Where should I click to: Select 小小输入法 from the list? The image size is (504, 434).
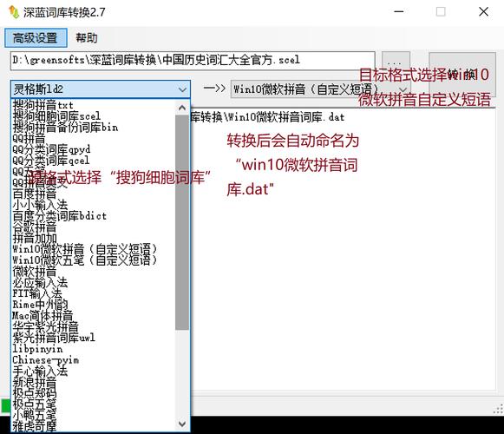tap(93, 205)
